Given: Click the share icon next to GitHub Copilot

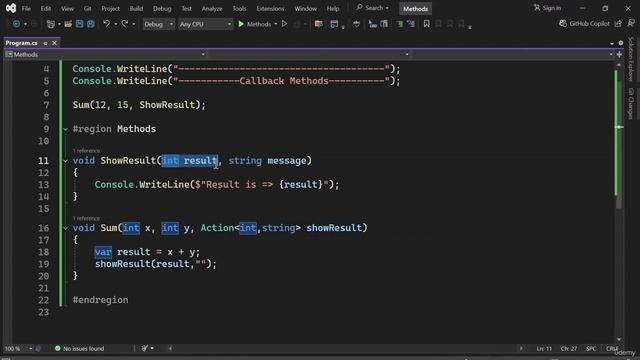Looking at the screenshot, I should (618, 24).
